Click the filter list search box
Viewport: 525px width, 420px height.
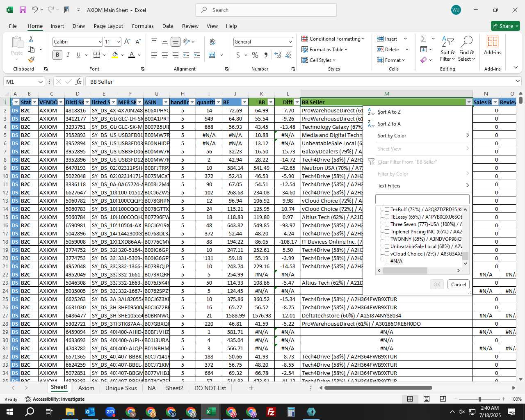click(x=422, y=199)
